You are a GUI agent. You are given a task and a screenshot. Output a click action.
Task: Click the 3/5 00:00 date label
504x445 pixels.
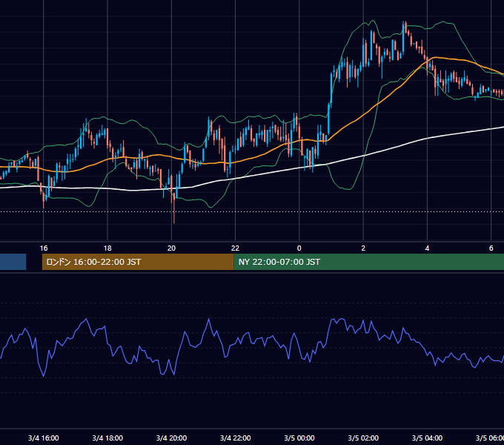point(299,438)
